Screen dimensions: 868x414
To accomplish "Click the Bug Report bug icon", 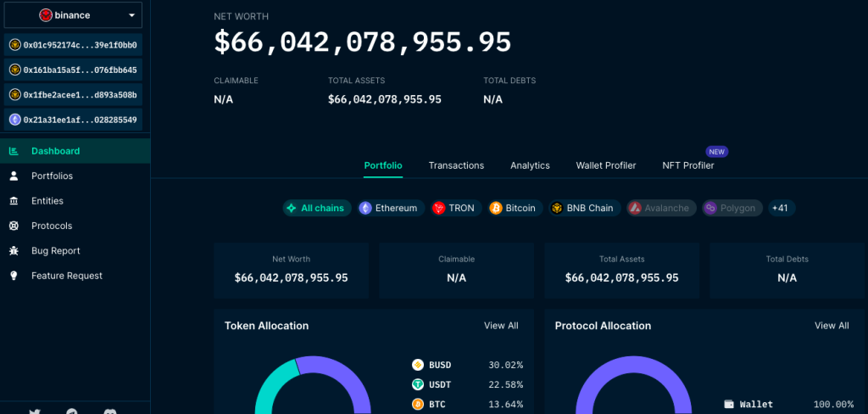I will [x=14, y=251].
